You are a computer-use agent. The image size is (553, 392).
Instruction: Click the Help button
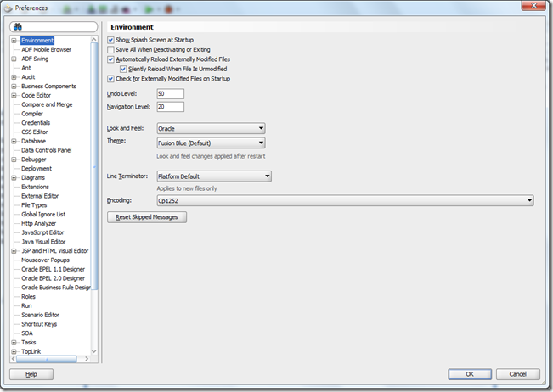[x=31, y=374]
